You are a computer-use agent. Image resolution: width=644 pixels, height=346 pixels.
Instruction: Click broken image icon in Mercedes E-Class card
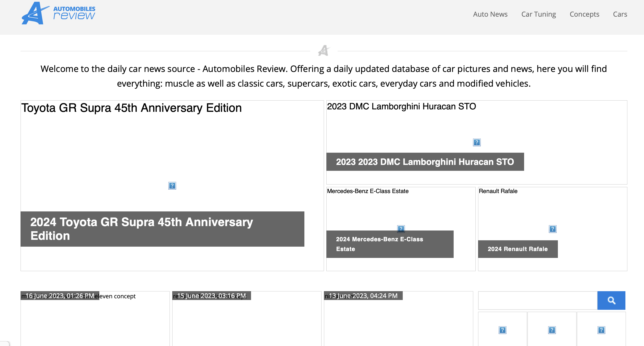pos(401,228)
